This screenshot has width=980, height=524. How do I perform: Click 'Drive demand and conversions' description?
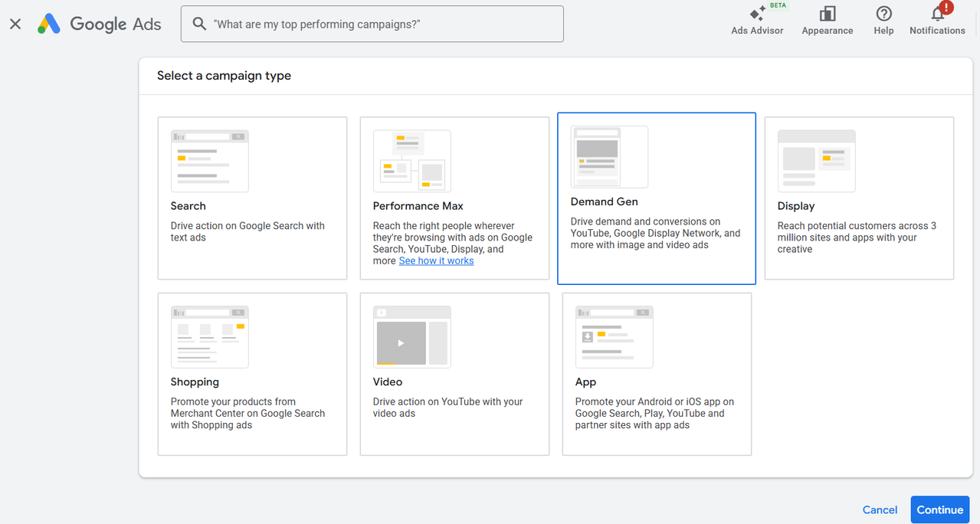coord(655,233)
